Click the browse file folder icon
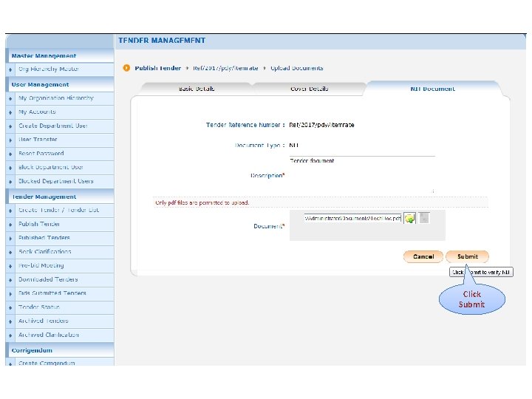The image size is (532, 399). tap(410, 218)
